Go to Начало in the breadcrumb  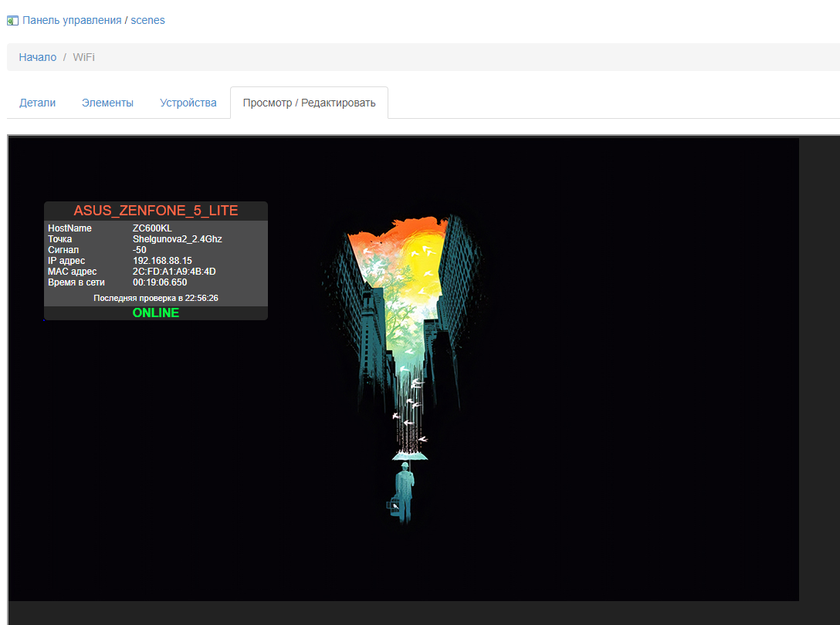(38, 57)
